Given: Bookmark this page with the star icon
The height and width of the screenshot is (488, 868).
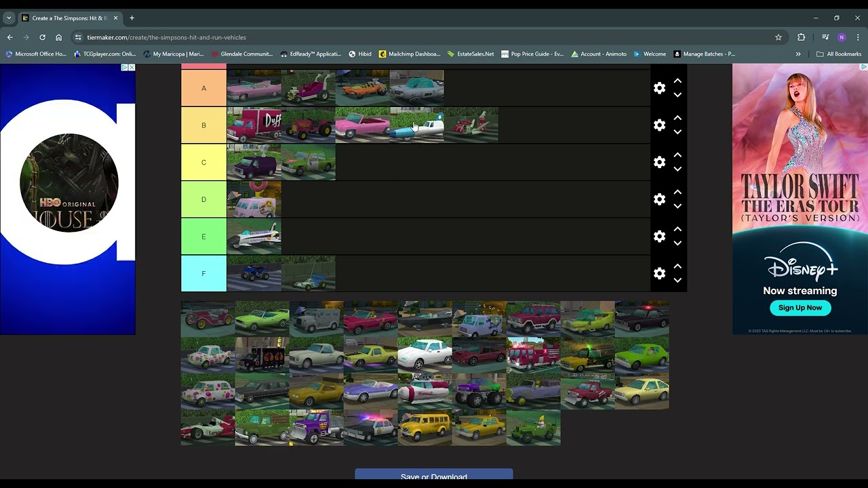Looking at the screenshot, I should point(778,37).
